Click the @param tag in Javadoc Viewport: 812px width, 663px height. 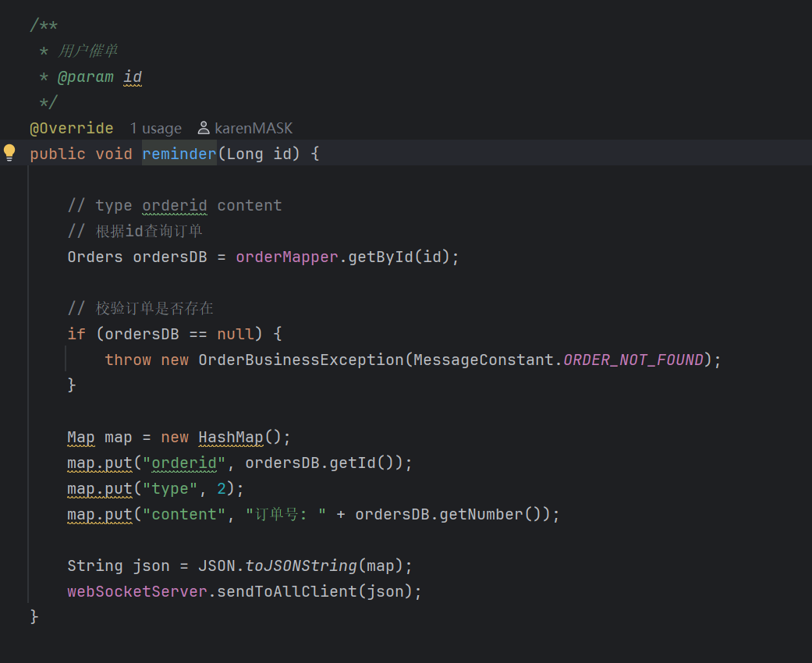86,76
